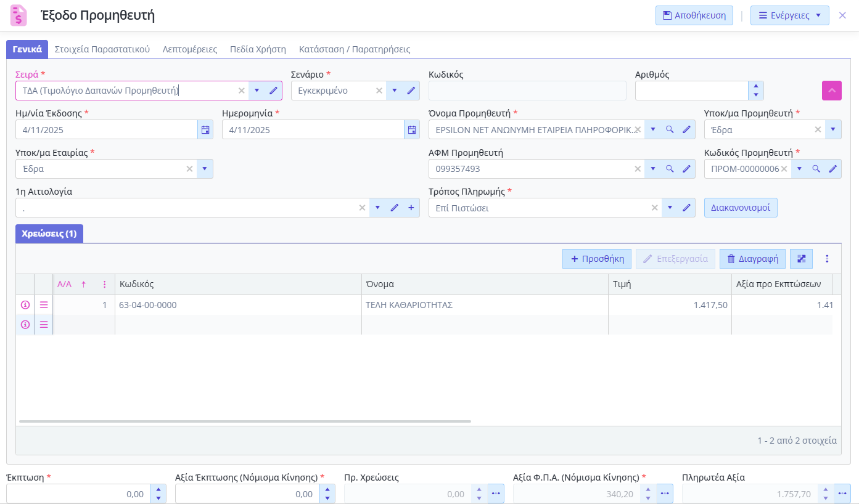
Task: Click info icon on ΤΕΛΗ ΚΑΘΑΡΙΟΤΗΤΑΣ row
Action: point(25,305)
